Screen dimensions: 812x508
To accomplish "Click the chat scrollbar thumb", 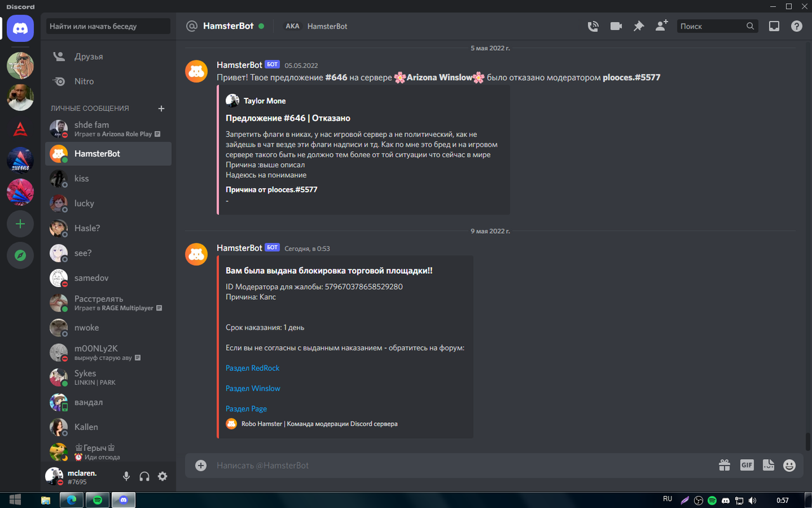I will click(x=808, y=441).
